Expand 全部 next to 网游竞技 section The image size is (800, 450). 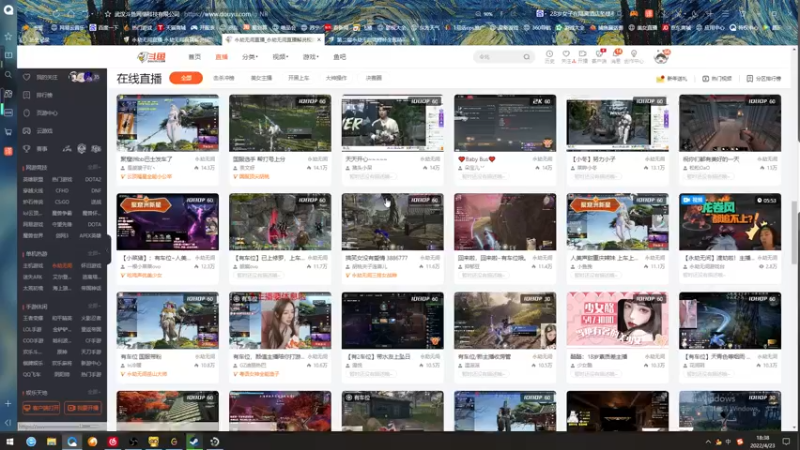94,167
